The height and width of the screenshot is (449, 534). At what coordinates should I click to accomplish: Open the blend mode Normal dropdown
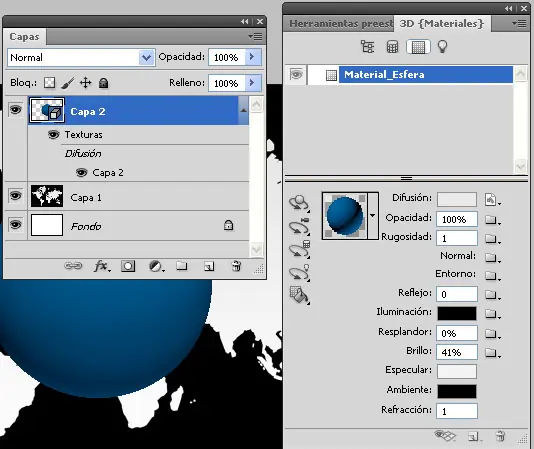[x=146, y=58]
